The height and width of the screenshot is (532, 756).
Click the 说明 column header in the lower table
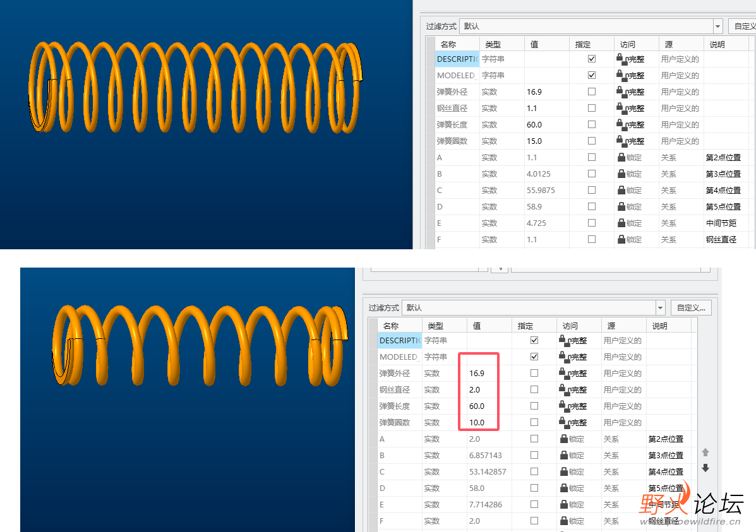[x=669, y=326]
